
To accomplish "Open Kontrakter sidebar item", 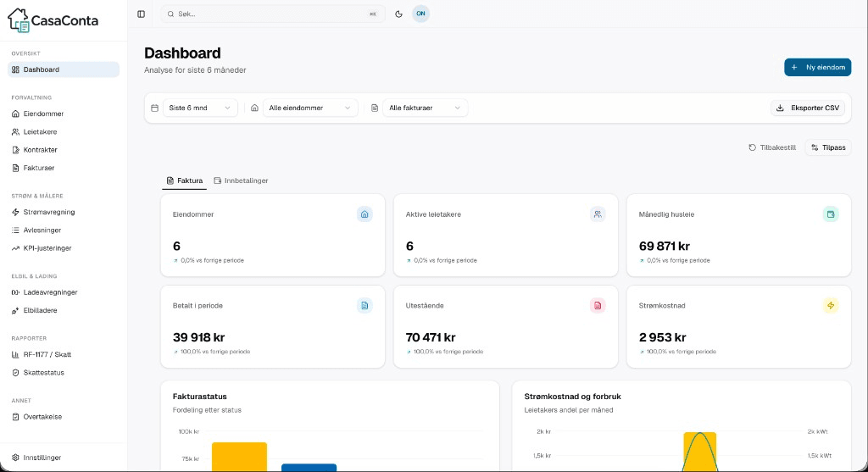I will coord(64,150).
